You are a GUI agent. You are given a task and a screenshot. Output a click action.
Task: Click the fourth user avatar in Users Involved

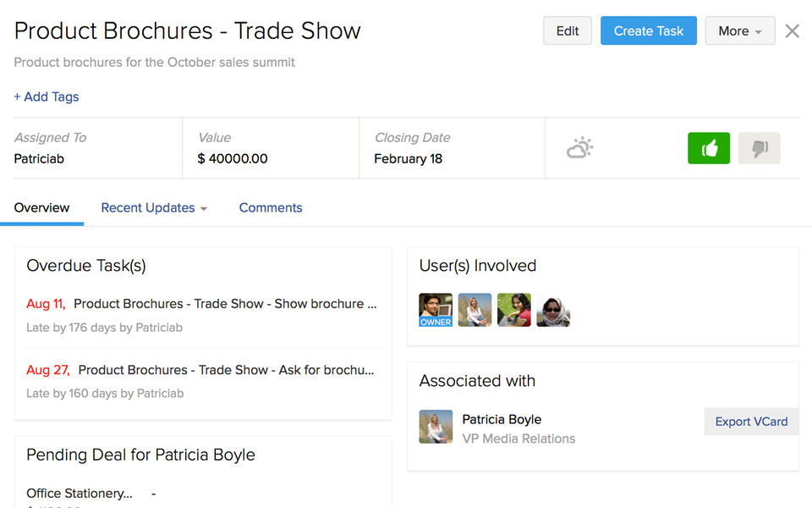[x=553, y=310]
